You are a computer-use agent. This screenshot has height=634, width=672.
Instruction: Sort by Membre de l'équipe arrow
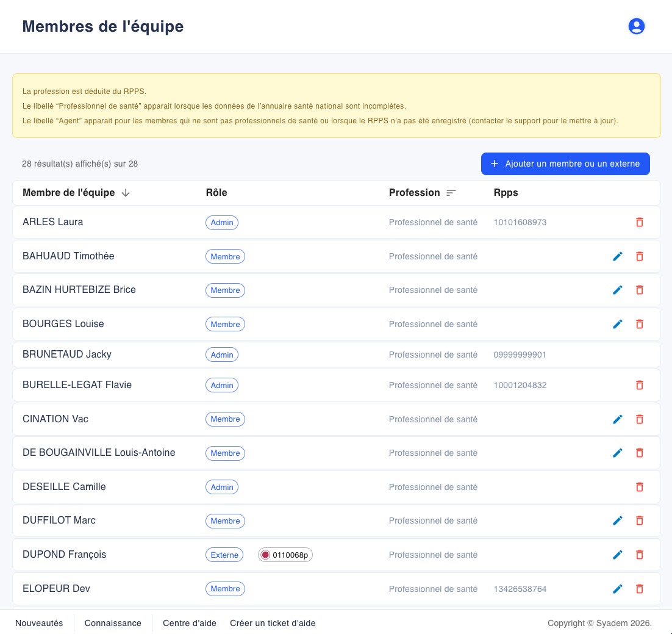point(126,193)
